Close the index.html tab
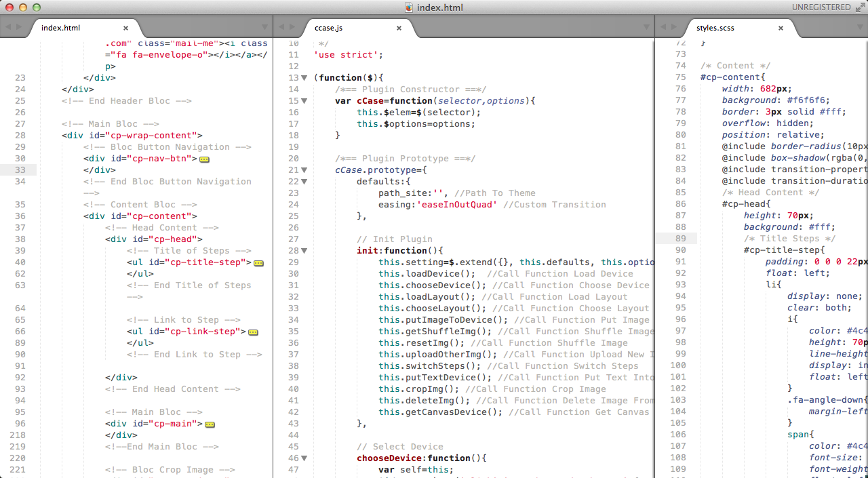 [x=125, y=28]
